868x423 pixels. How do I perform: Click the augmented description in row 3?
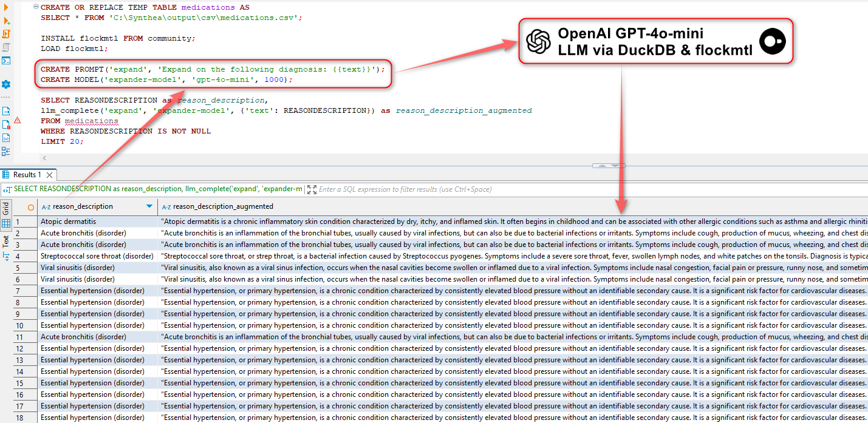point(513,245)
